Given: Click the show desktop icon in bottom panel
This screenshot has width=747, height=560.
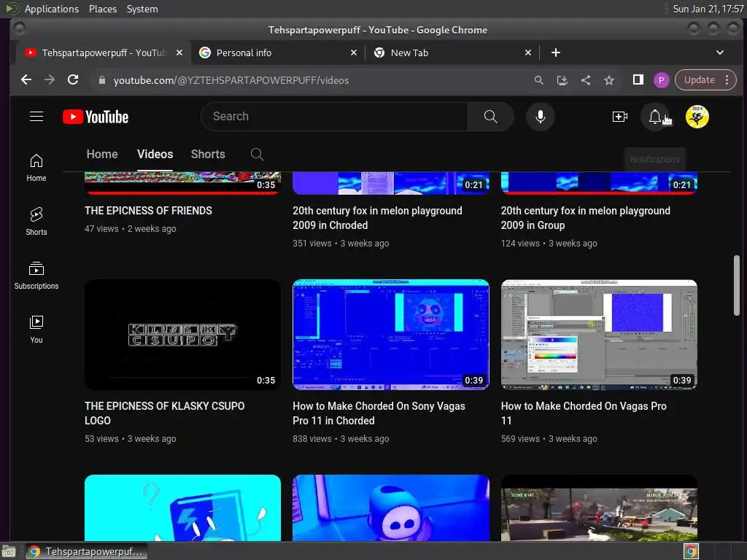Looking at the screenshot, I should pyautogui.click(x=9, y=551).
